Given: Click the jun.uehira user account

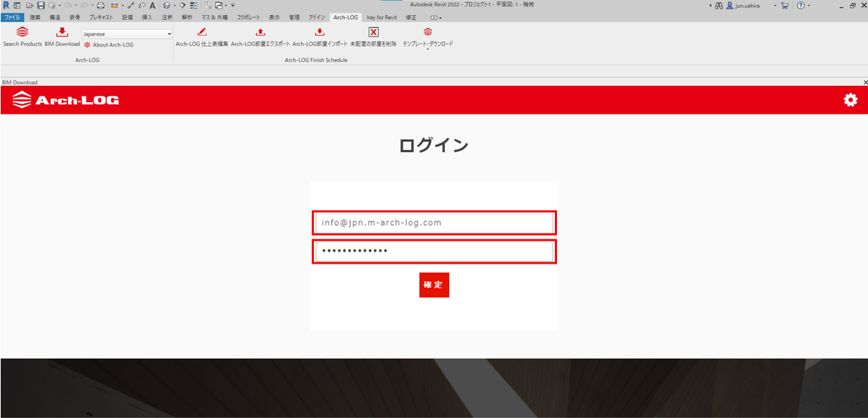Looking at the screenshot, I should tap(742, 5).
